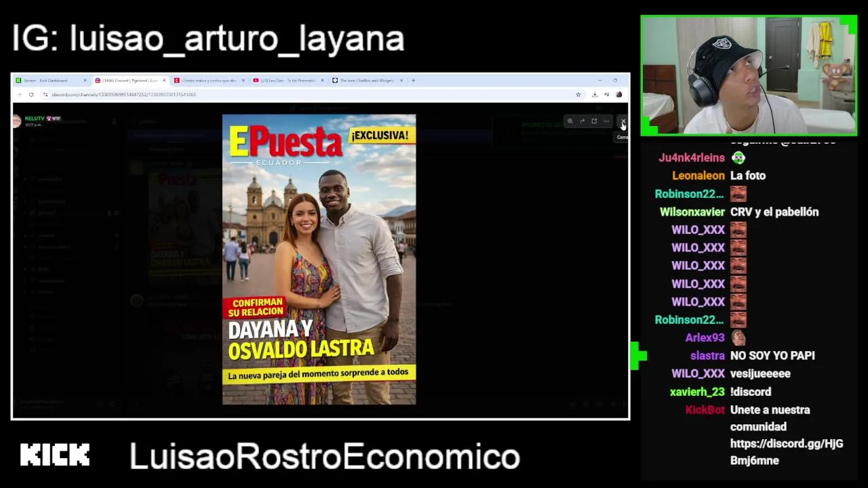Click 'Unete a nuestra comunidad' text
Screen dimensions: 868x488
[770, 418]
